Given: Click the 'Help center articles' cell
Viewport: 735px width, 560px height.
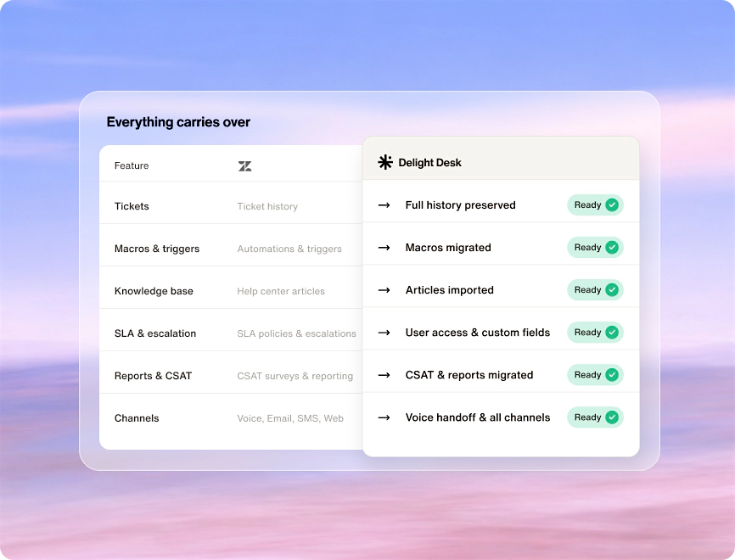Looking at the screenshot, I should click(x=281, y=292).
